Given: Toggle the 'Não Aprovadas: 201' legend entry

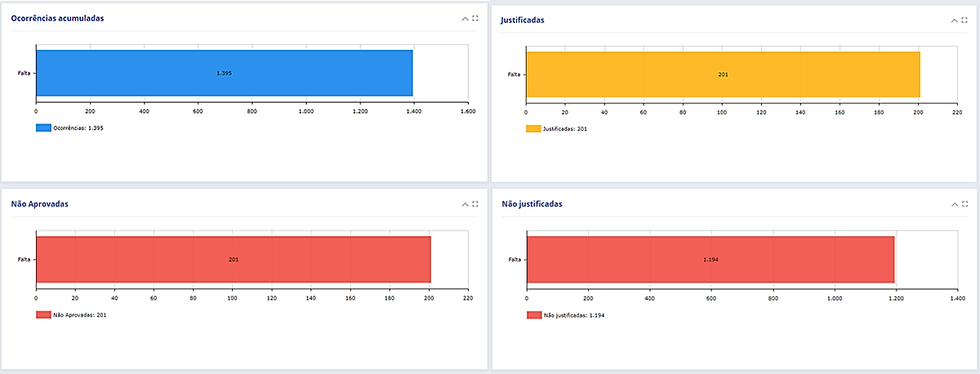Looking at the screenshot, I should pos(80,314).
